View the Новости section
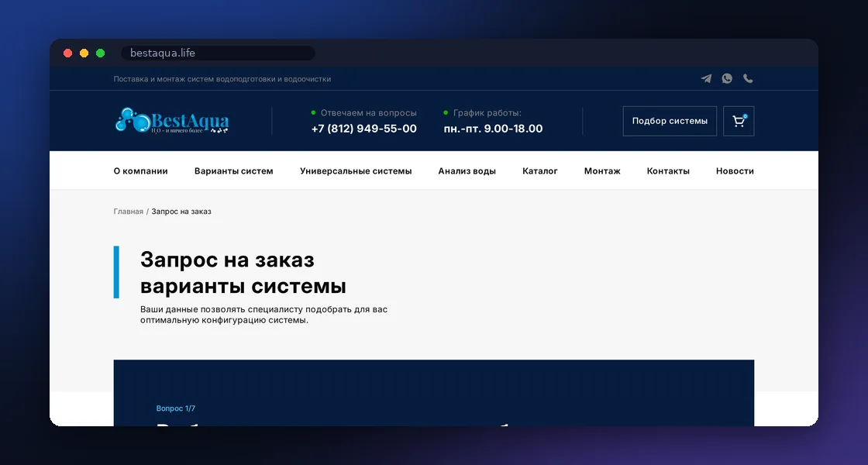 pyautogui.click(x=735, y=171)
